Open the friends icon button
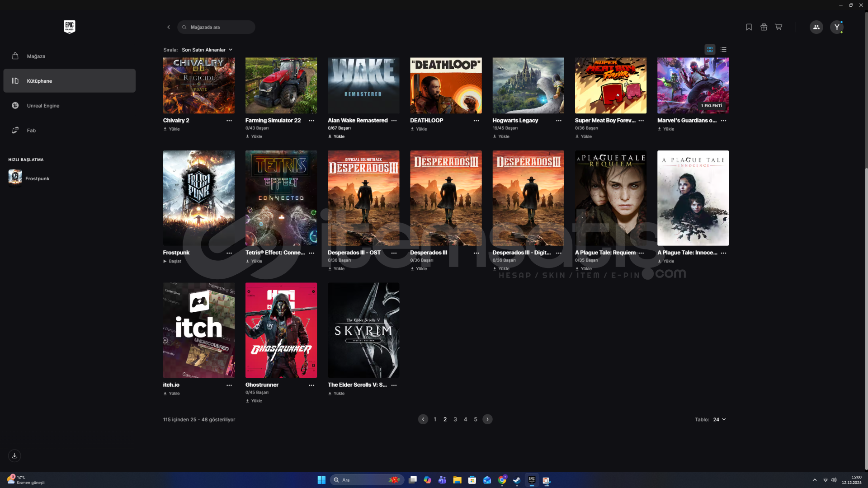This screenshot has height=488, width=868. coord(816,27)
